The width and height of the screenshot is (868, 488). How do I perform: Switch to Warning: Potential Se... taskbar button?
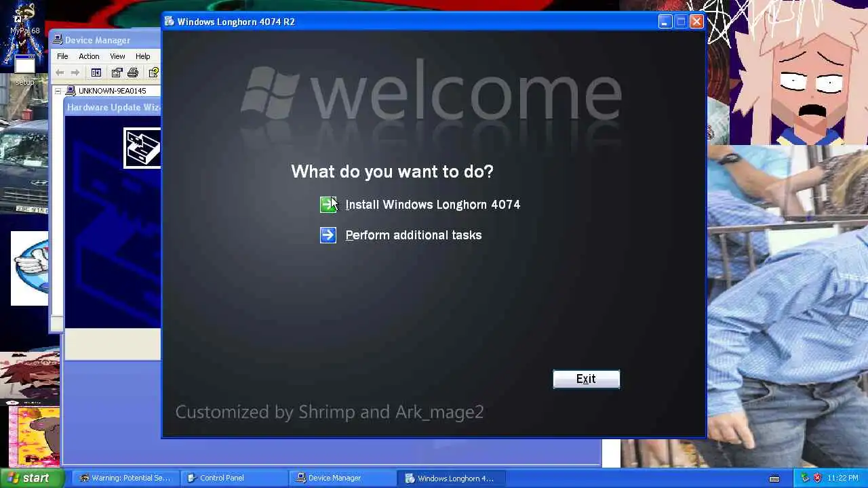(x=126, y=478)
